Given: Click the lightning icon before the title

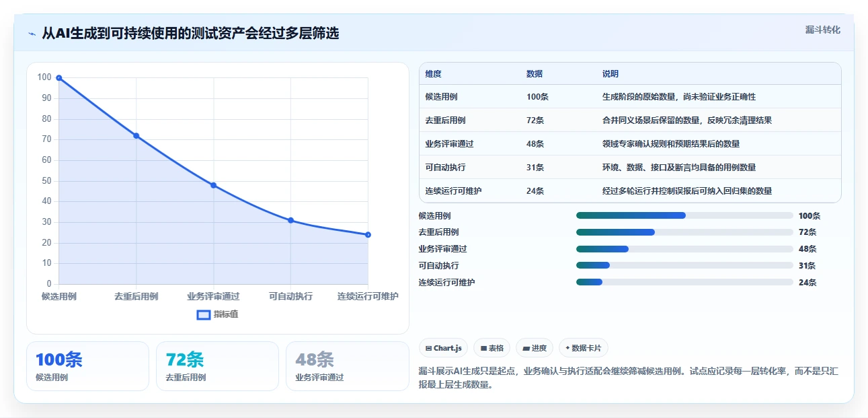Looking at the screenshot, I should (32, 34).
